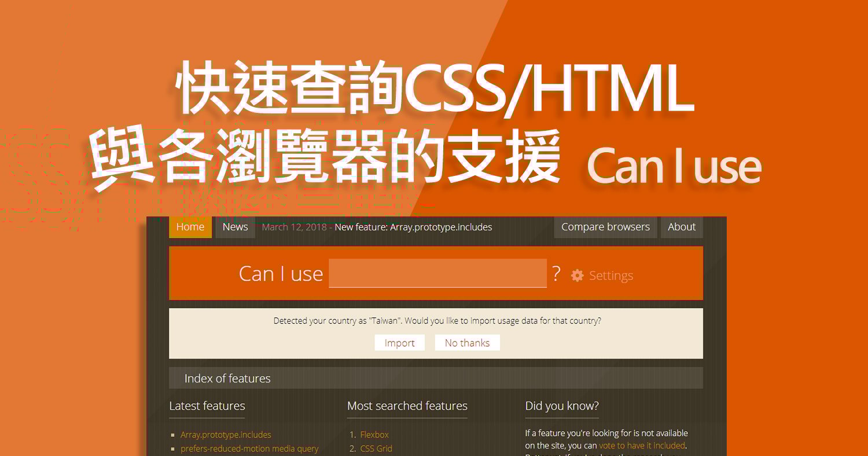This screenshot has width=868, height=456.
Task: Click the New feature: Array.prototype.includes news link
Action: coord(413,227)
